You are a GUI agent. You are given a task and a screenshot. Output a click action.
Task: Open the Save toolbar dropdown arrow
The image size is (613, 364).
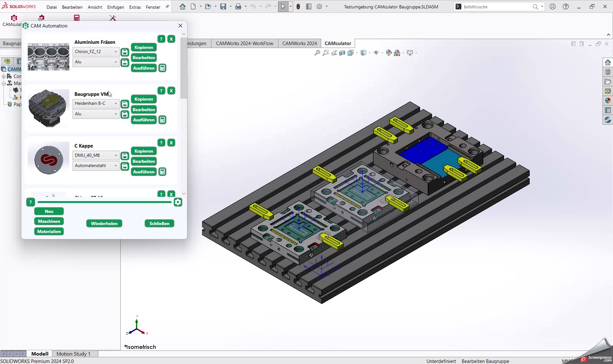(x=231, y=7)
